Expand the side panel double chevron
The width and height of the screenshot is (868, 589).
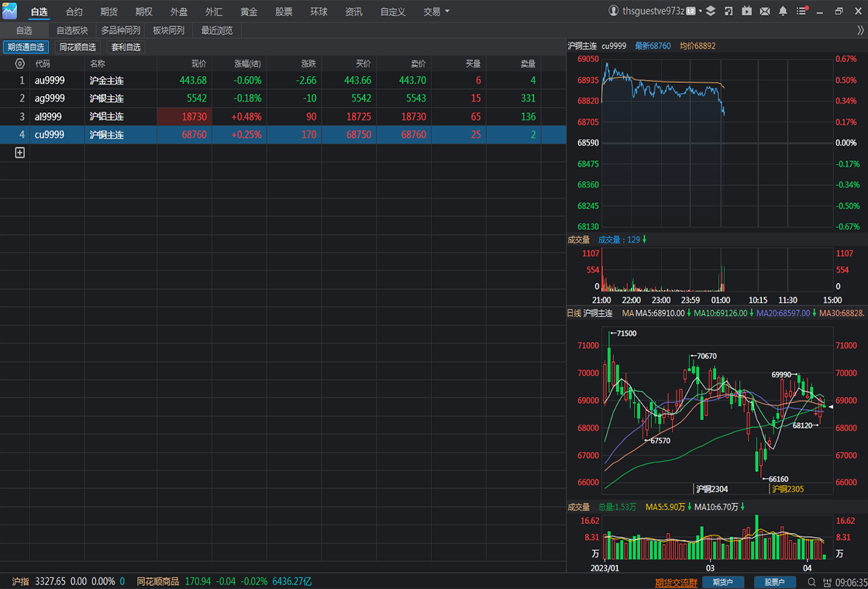[860, 30]
